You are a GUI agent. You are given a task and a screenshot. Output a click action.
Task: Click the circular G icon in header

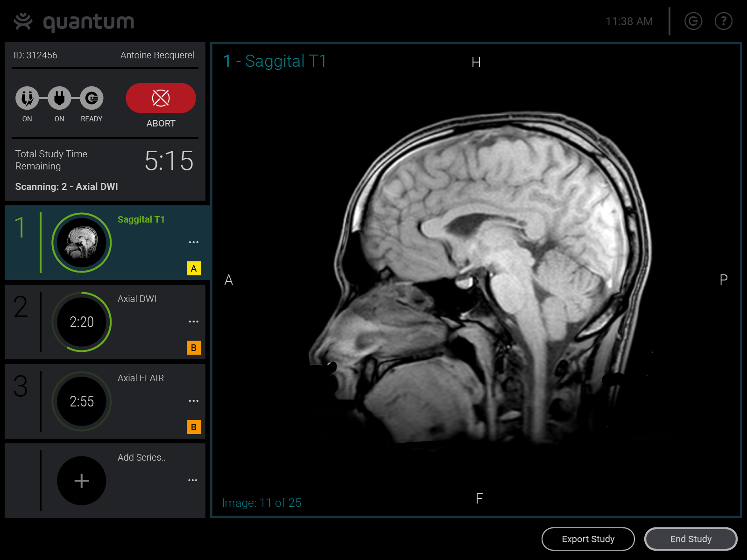(693, 21)
